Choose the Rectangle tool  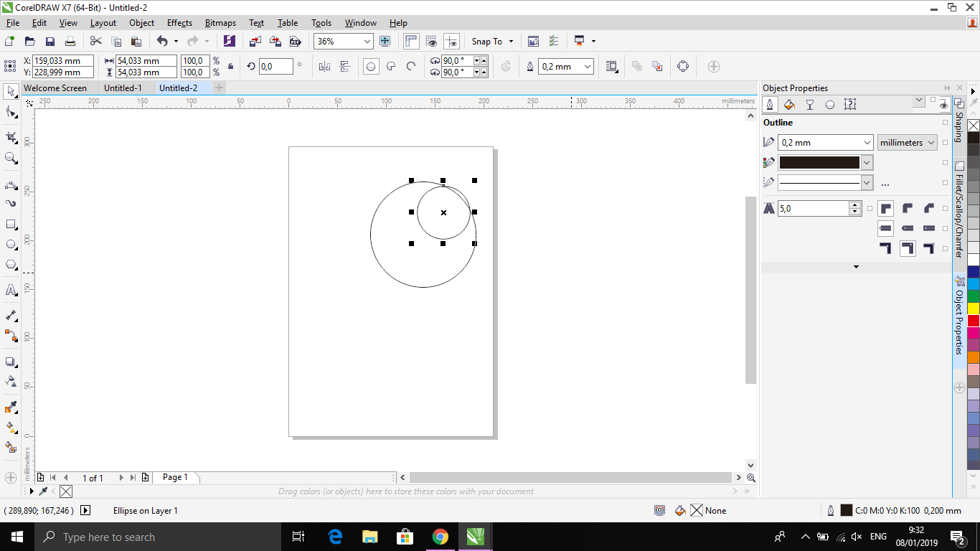[11, 225]
